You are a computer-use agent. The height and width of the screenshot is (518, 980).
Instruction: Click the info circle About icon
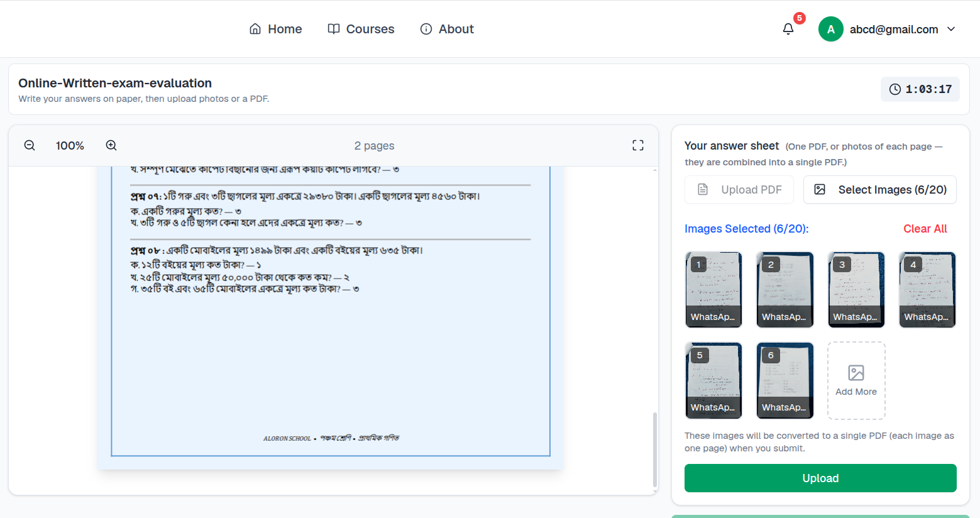426,29
